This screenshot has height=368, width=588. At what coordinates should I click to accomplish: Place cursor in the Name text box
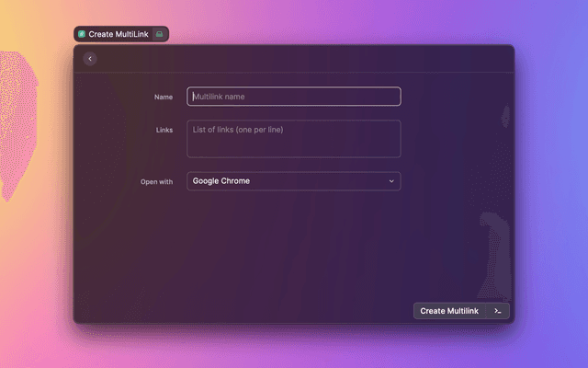pyautogui.click(x=294, y=97)
